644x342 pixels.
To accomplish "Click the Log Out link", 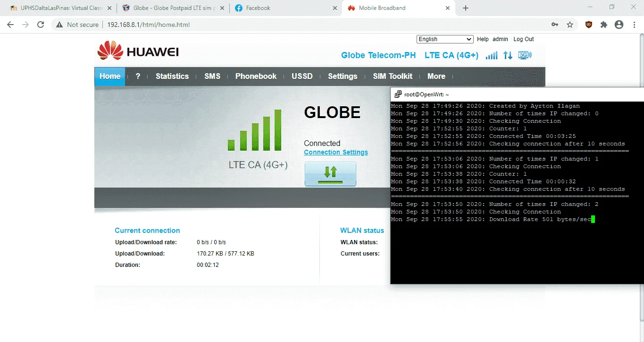I will pyautogui.click(x=524, y=39).
